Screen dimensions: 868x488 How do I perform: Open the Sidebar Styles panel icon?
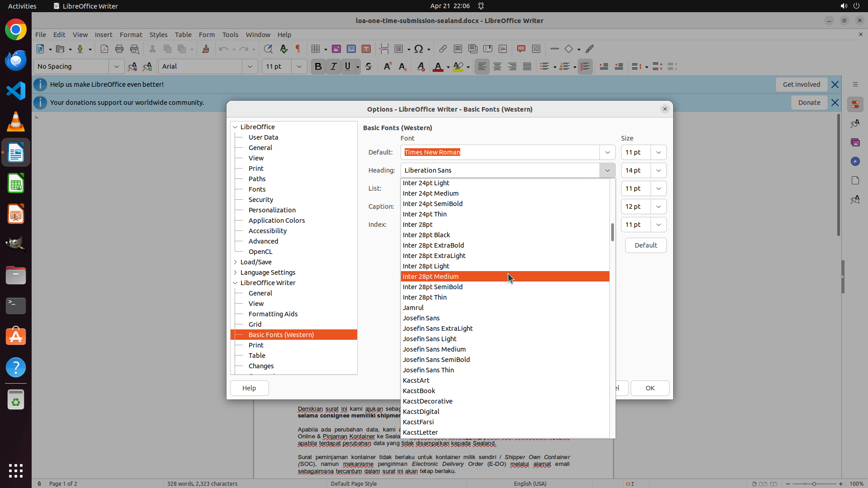(855, 123)
